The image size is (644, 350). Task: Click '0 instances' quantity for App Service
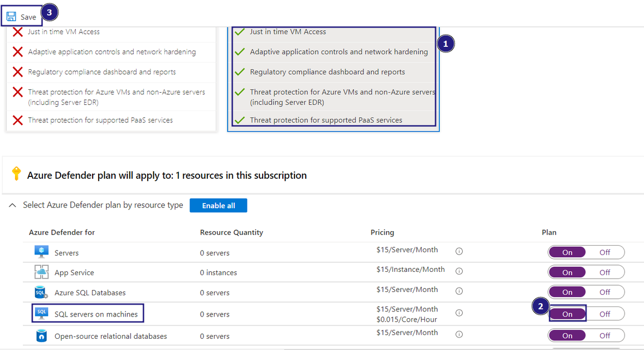tap(219, 272)
